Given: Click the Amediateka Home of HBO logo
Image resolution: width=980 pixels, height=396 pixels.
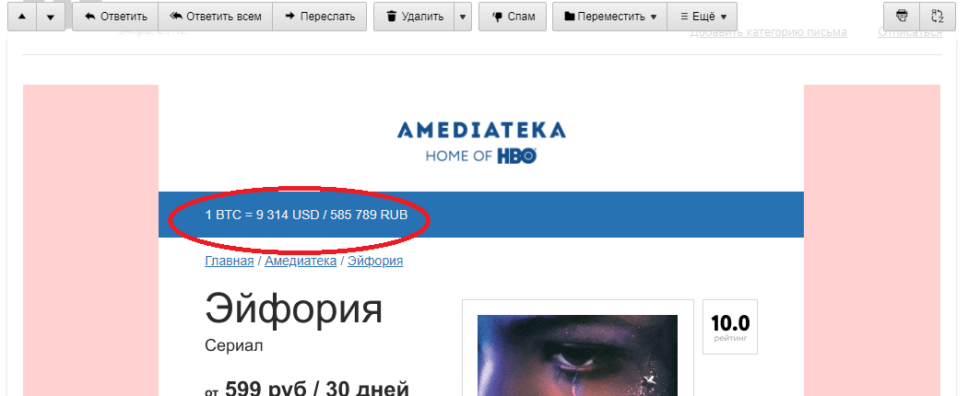Looking at the screenshot, I should pos(481,143).
